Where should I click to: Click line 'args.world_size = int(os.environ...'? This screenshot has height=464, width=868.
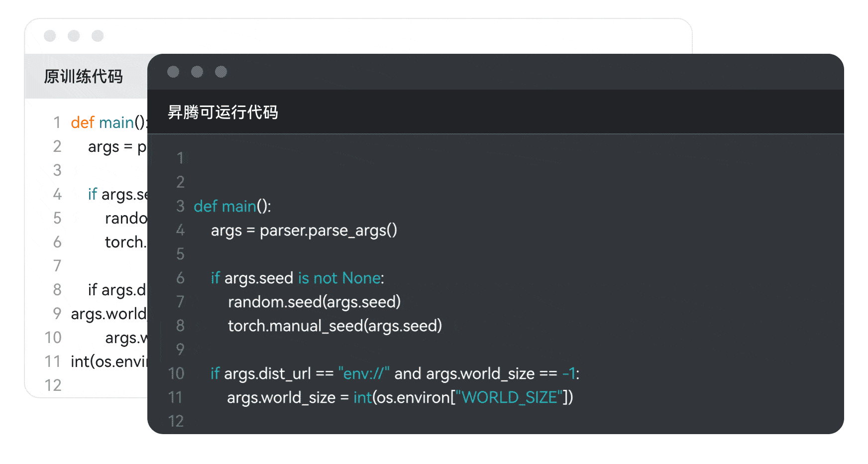pos(400,397)
